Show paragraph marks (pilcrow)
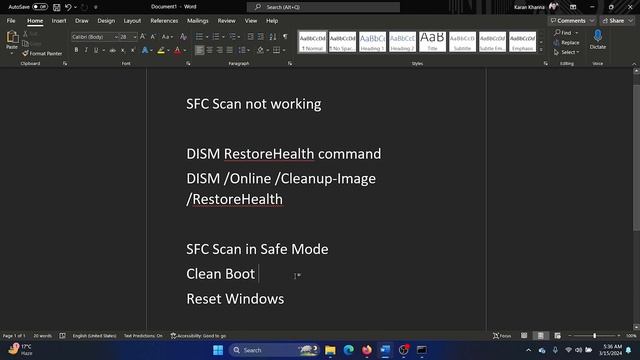The image size is (640, 360). pos(285,37)
